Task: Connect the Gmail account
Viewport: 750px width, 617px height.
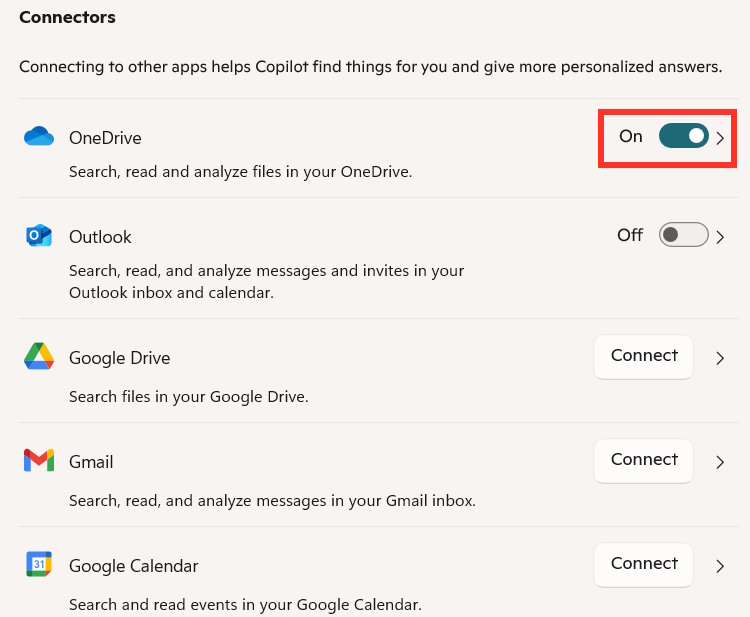Action: tap(644, 460)
